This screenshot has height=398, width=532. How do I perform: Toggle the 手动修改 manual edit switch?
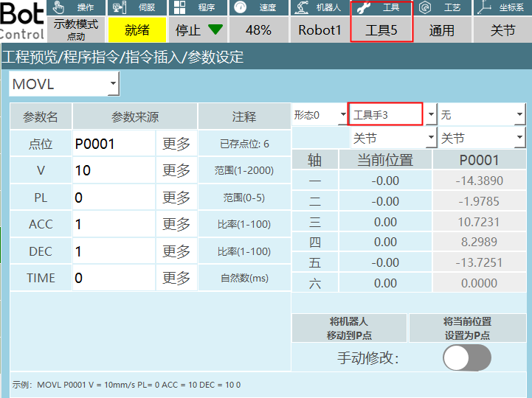click(466, 358)
